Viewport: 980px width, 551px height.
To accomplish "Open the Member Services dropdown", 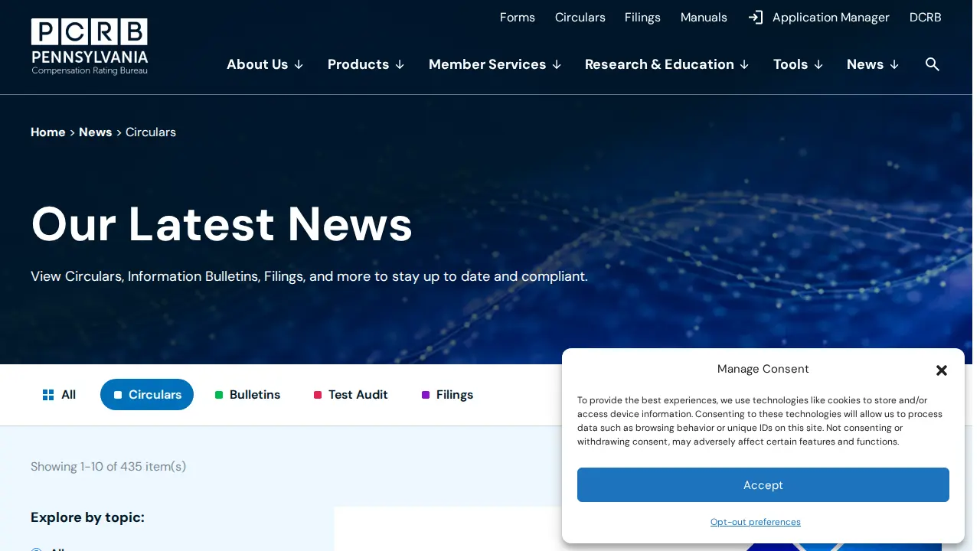I will click(x=495, y=64).
